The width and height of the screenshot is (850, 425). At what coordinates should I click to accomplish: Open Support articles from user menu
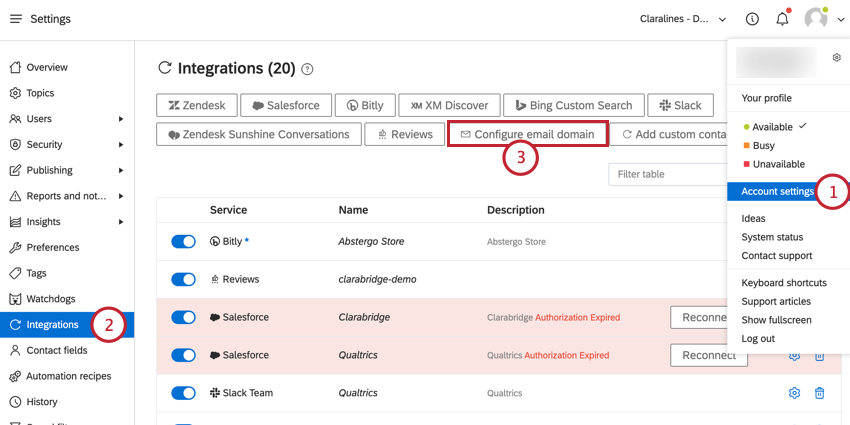pos(776,301)
